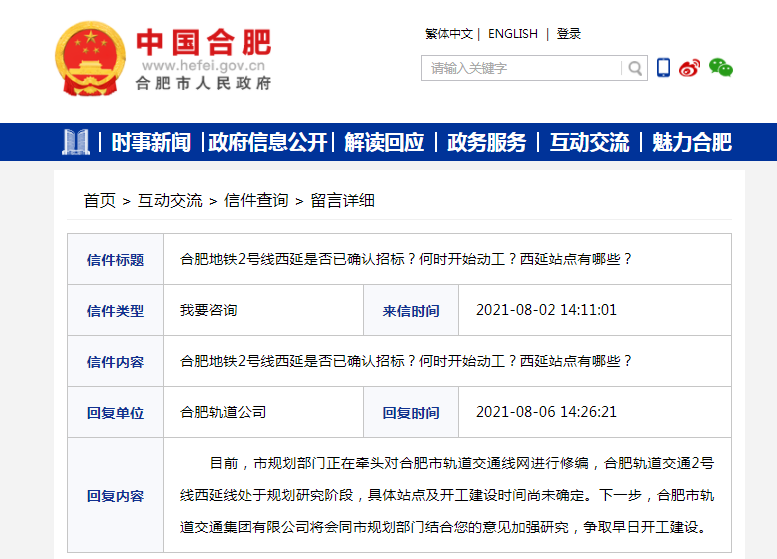Click the reply paragraph starting with 目前

(x=447, y=495)
